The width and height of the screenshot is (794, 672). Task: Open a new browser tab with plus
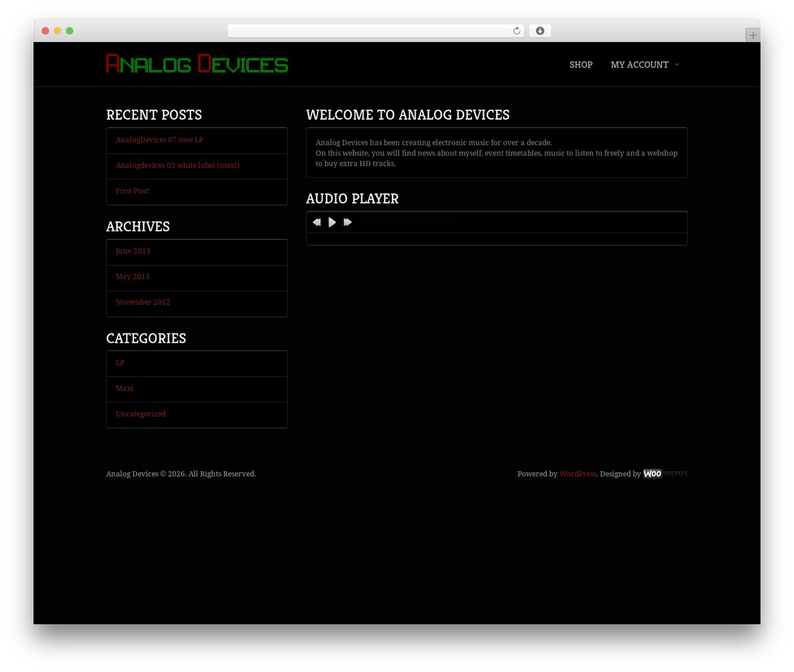pos(752,35)
